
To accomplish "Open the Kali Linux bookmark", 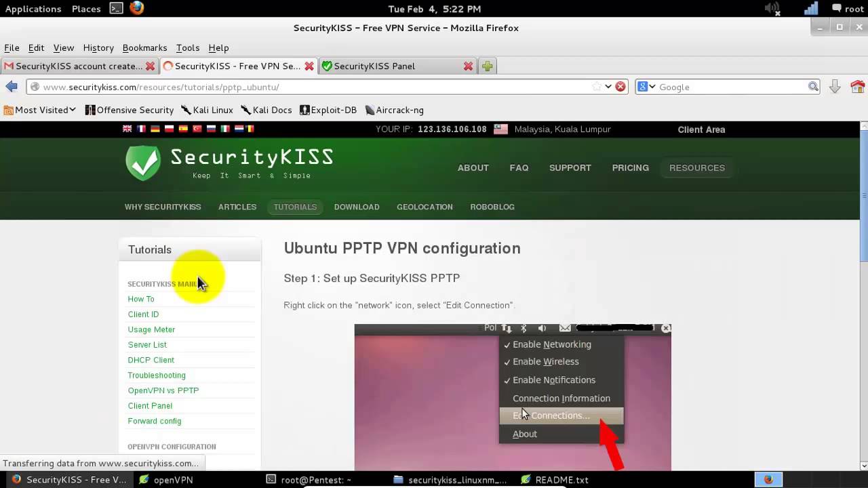I will [207, 110].
